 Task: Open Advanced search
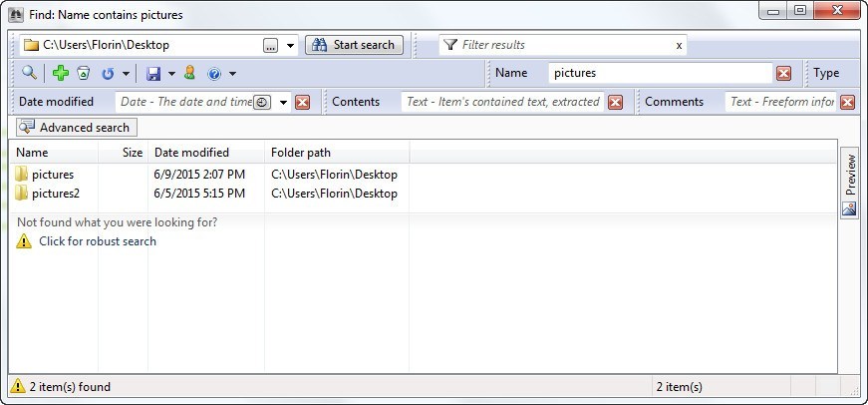click(77, 128)
